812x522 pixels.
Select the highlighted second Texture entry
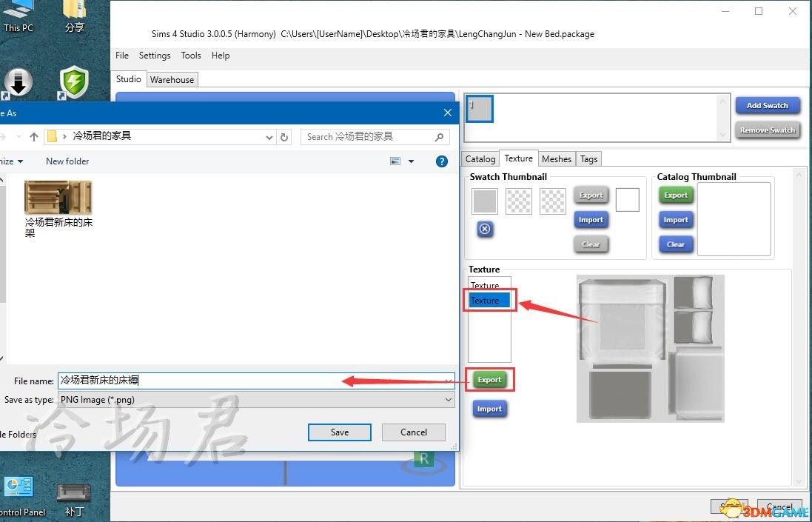pyautogui.click(x=489, y=301)
